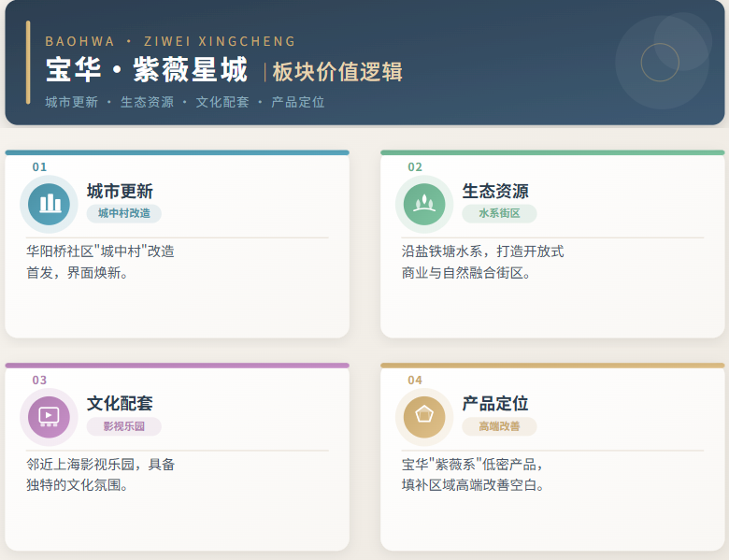This screenshot has width=729, height=560.
Task: Select the 生态资源 card heading
Action: [495, 191]
